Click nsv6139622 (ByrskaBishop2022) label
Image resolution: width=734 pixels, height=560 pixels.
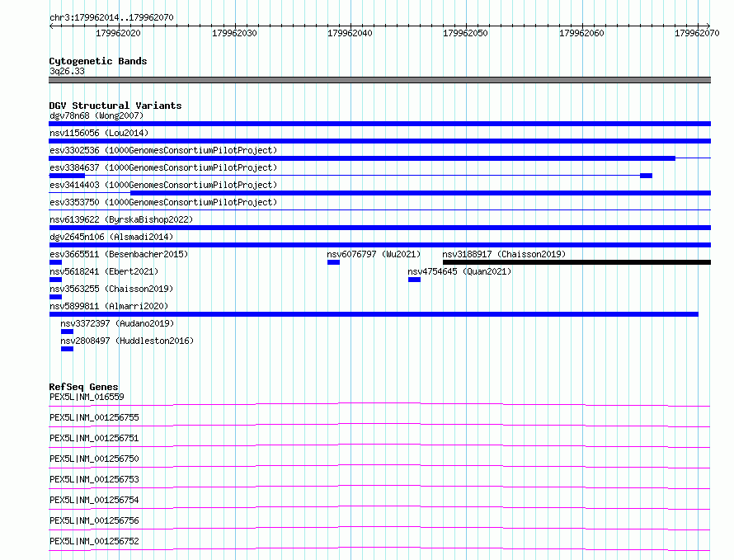coord(121,219)
